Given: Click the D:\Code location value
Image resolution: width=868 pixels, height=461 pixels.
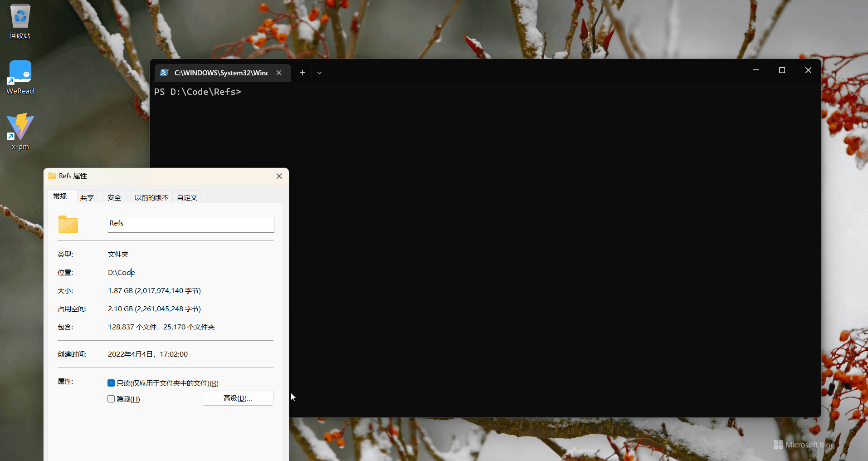Looking at the screenshot, I should (x=122, y=272).
